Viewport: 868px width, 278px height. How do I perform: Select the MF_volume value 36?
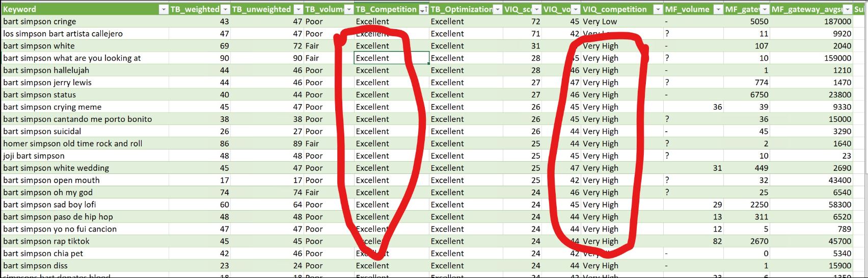click(693, 107)
